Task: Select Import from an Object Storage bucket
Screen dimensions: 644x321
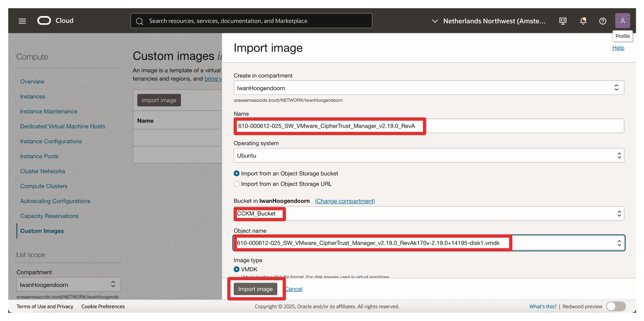Action: [x=237, y=174]
